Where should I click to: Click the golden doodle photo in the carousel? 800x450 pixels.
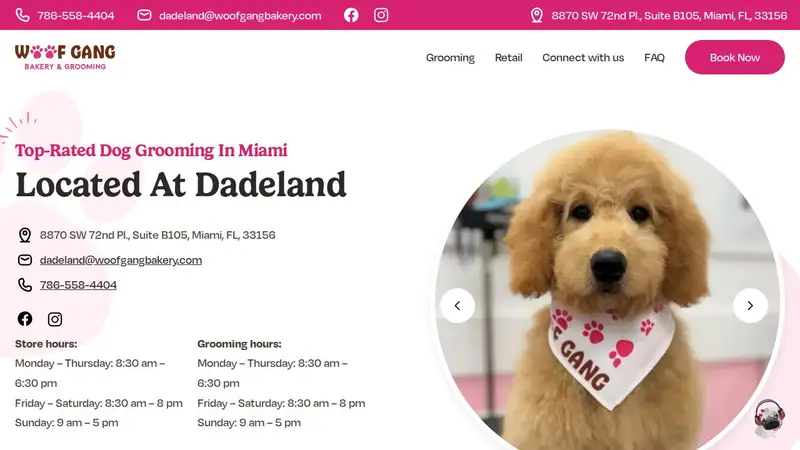[607, 291]
